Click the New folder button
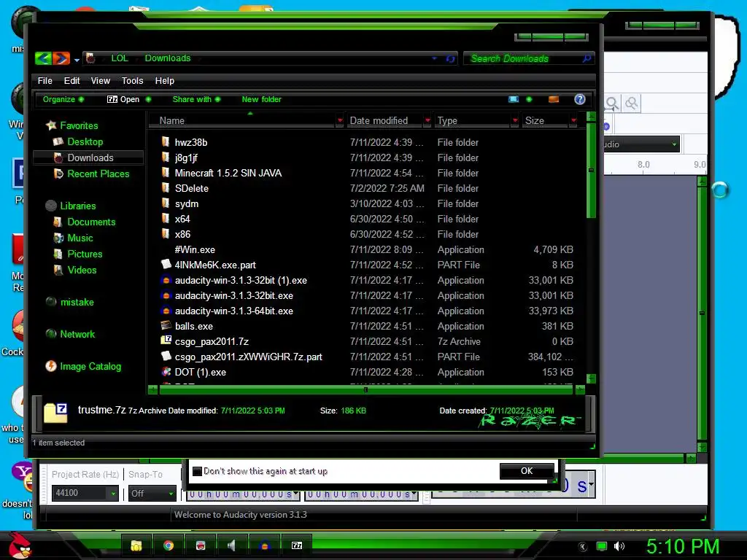747x560 pixels. pos(262,99)
